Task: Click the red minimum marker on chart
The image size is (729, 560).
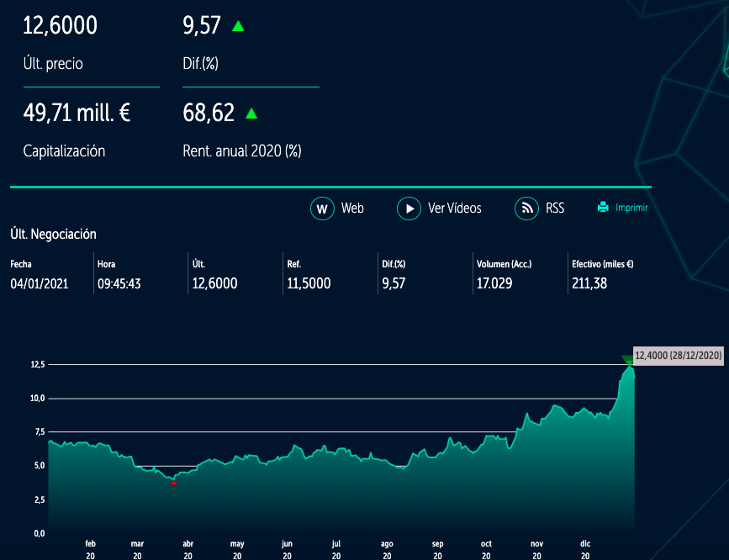Action: 173,483
